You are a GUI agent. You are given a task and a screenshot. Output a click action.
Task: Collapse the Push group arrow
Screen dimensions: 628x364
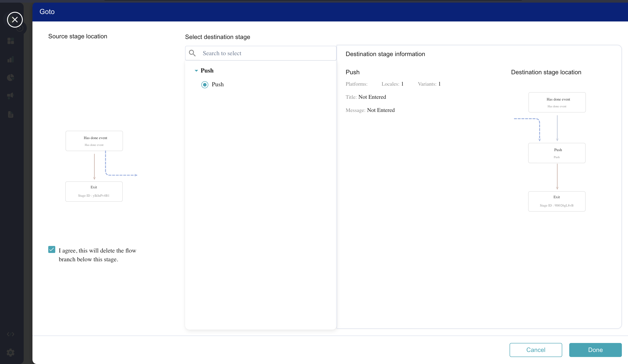196,71
